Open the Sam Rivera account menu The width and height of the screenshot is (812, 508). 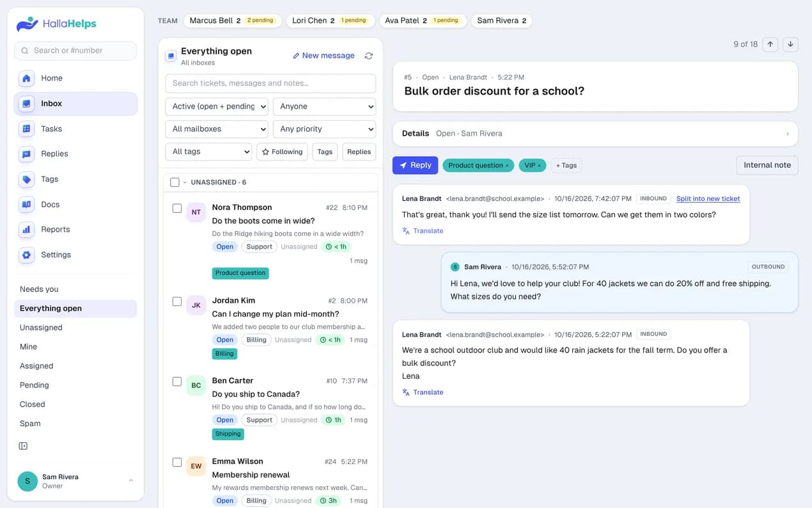pos(75,481)
